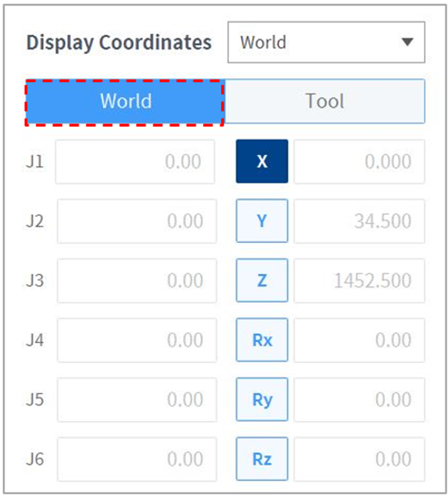Viewport: 448px width, 497px height.
Task: Click the J1 joint value field
Action: (135, 162)
